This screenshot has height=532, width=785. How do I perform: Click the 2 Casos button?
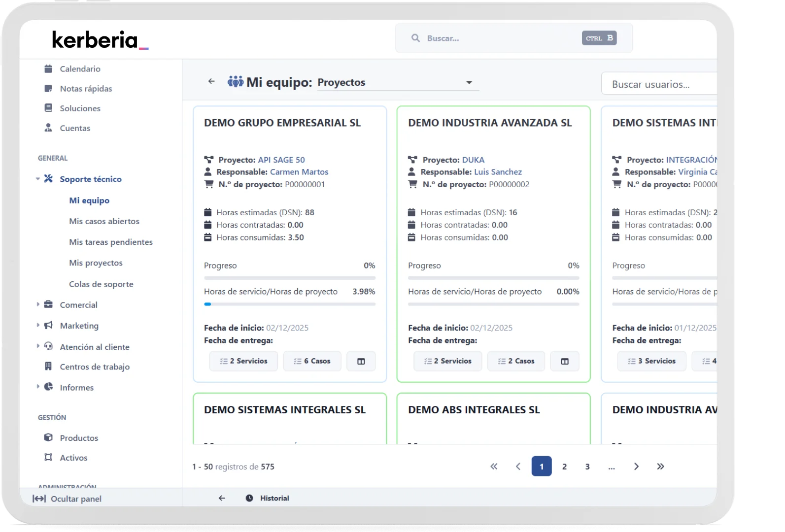pos(516,361)
